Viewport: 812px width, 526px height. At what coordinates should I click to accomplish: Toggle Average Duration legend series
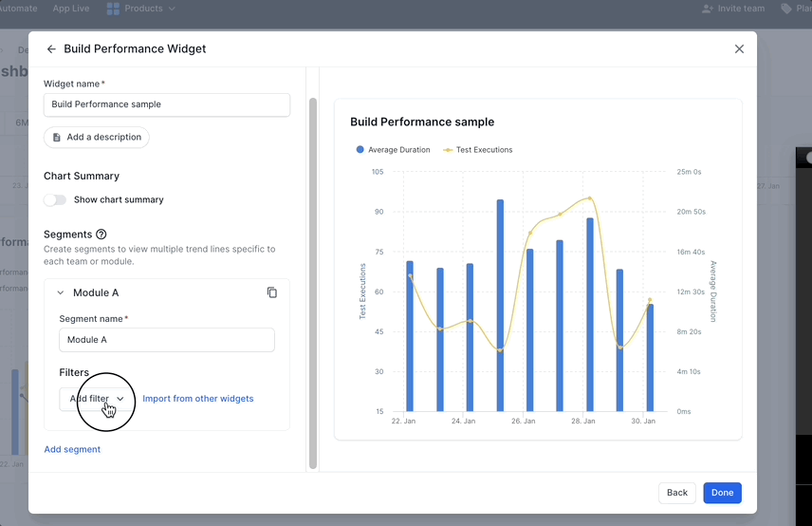(x=393, y=150)
